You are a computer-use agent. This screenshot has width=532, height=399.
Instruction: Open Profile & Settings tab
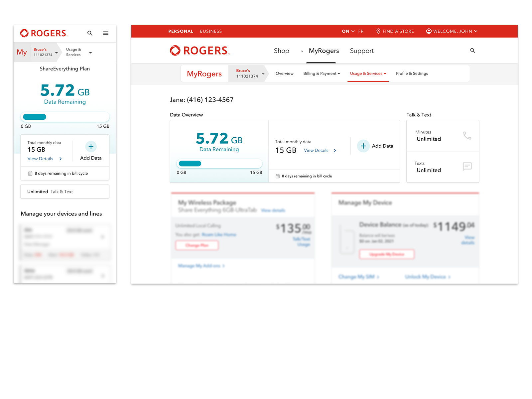point(412,73)
